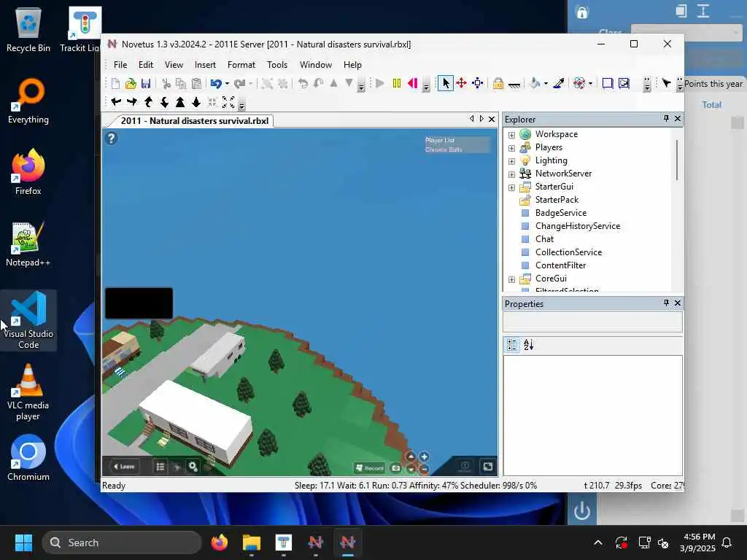Select ChangeHistoryService in Explorer
Viewport: 747px width, 560px height.
(x=578, y=226)
